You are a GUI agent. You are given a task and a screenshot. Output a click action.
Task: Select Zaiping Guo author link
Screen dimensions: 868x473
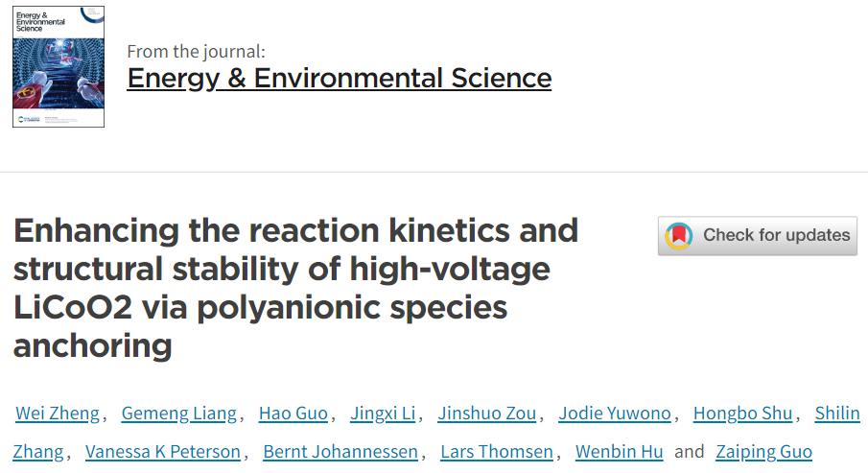763,452
